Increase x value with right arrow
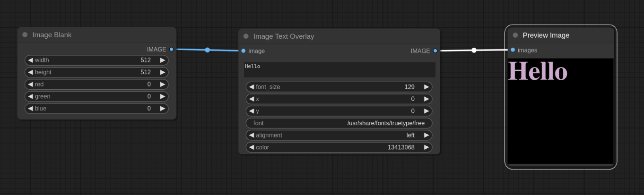The width and height of the screenshot is (644, 195). click(426, 99)
